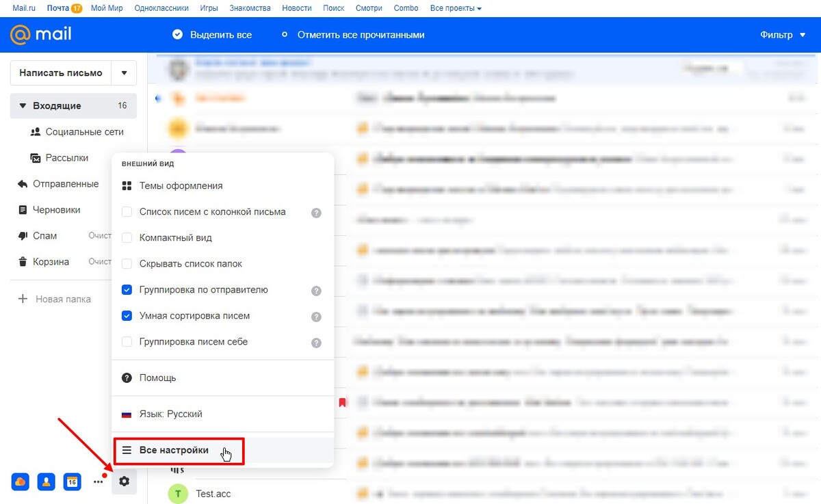Click the Mail logo in the header
This screenshot has width=821, height=504.
(41, 34)
